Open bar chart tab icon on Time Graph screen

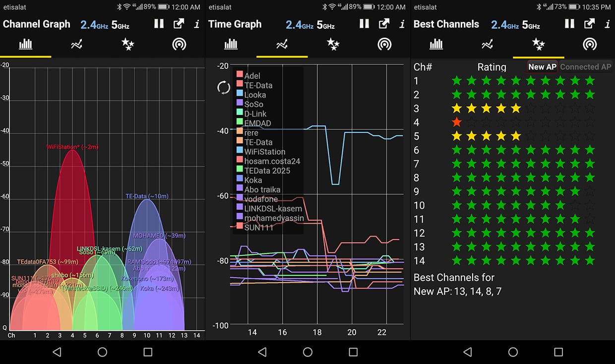[231, 44]
